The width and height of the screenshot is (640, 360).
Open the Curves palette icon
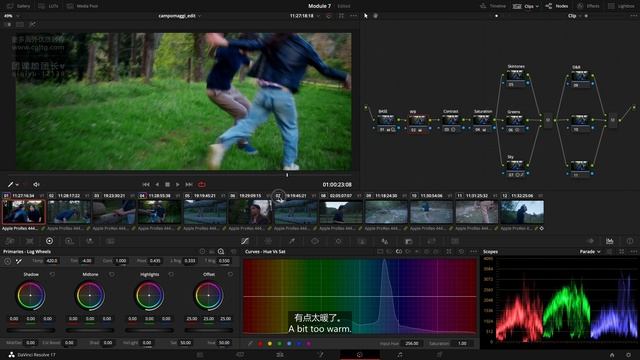(245, 241)
